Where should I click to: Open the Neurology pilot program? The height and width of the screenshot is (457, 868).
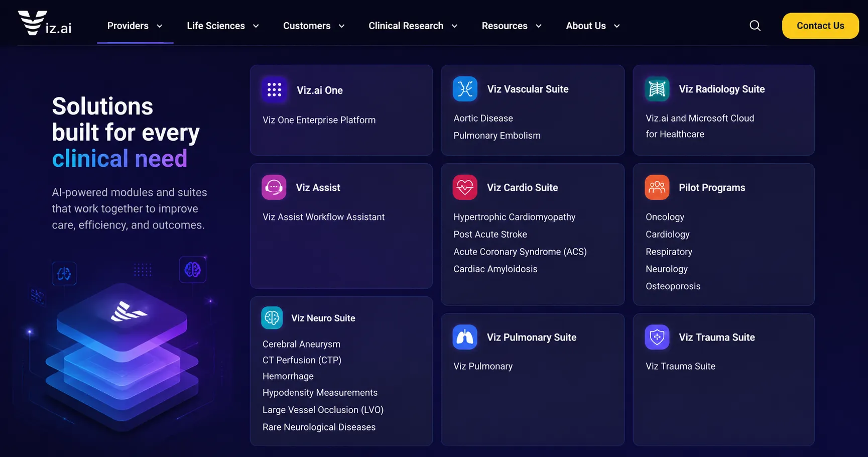point(667,269)
